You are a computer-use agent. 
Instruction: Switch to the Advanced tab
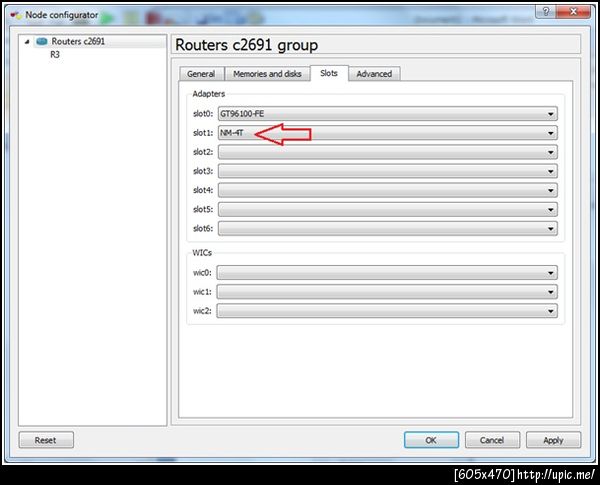tap(374, 73)
